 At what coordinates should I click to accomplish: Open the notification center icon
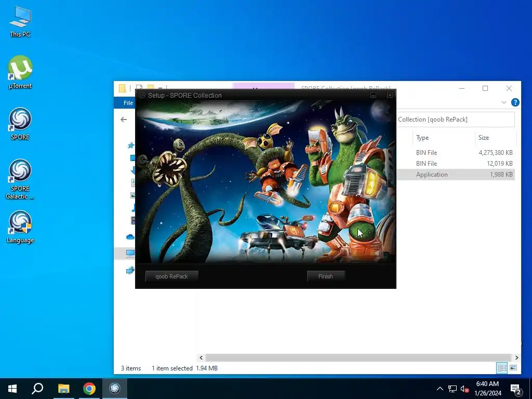[x=516, y=389]
